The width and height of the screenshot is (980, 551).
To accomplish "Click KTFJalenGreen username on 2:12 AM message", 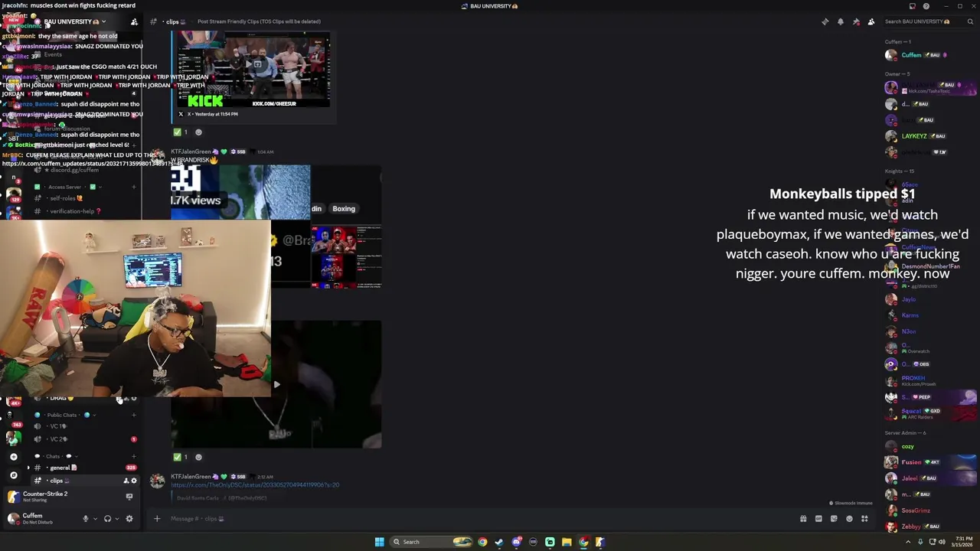I will tap(191, 476).
